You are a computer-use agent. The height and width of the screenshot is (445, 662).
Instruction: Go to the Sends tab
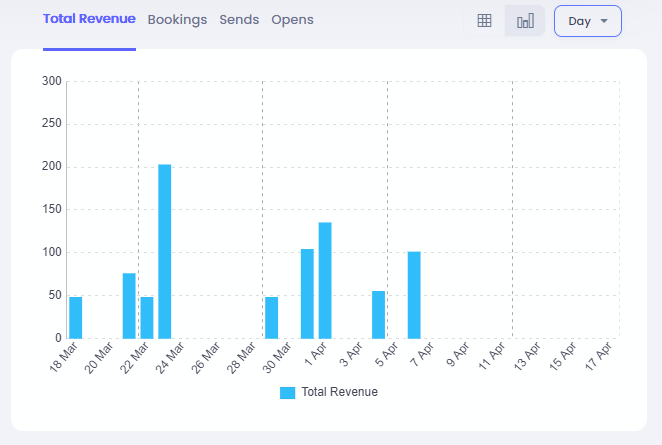coord(239,20)
